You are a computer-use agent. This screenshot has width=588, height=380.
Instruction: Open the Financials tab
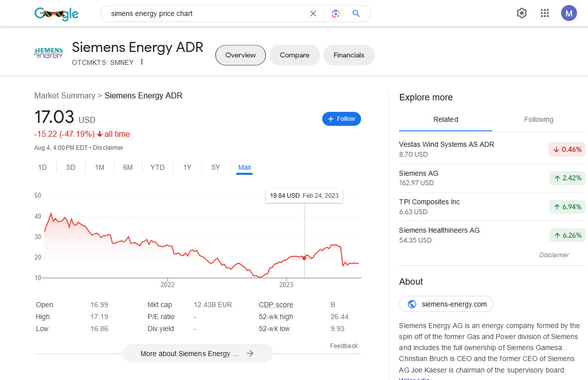click(x=349, y=55)
